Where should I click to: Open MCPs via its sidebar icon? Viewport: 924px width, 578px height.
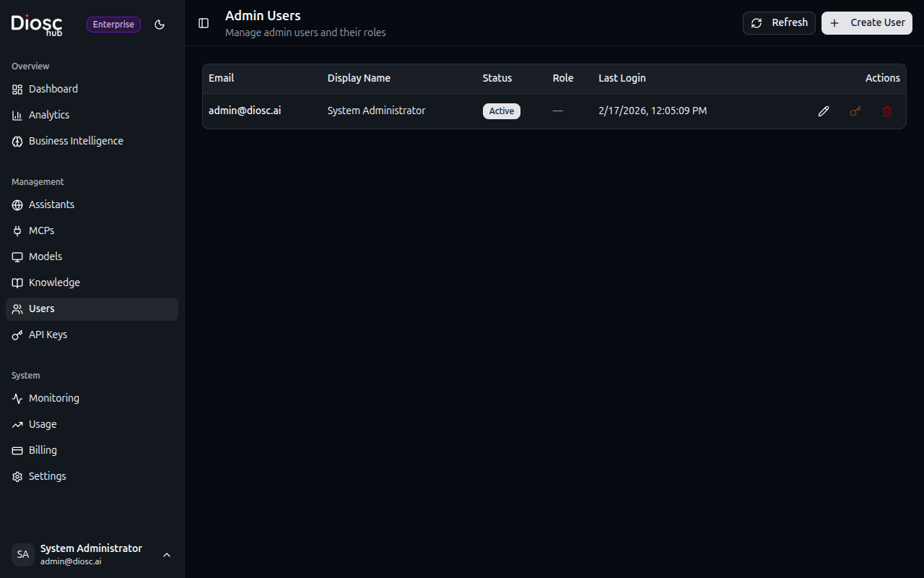pyautogui.click(x=17, y=231)
